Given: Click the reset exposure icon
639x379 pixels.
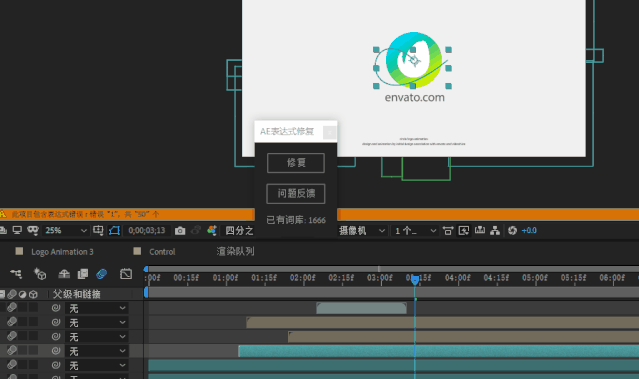Looking at the screenshot, I should pyautogui.click(x=512, y=231).
